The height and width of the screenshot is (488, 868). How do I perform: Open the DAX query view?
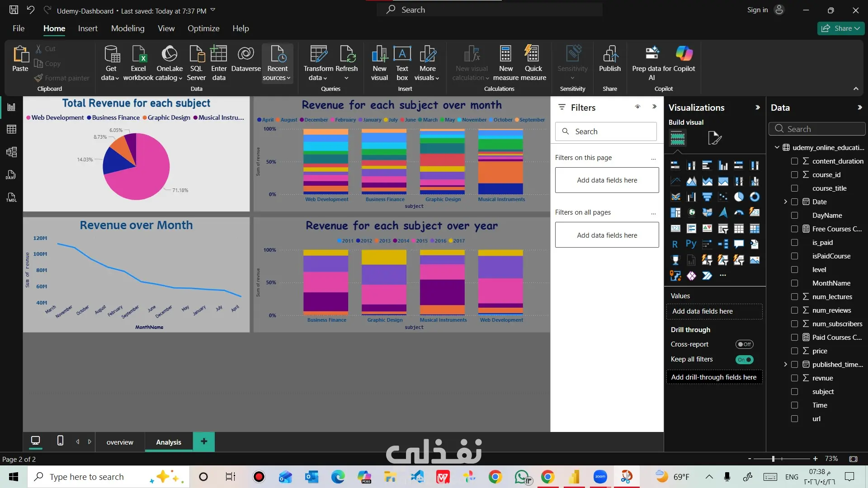pos(11,174)
